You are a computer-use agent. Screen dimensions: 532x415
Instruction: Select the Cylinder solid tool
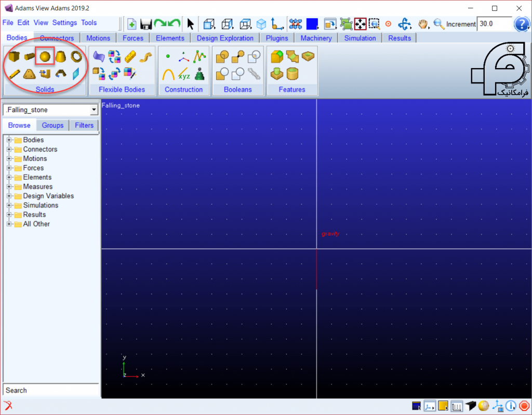(30, 56)
